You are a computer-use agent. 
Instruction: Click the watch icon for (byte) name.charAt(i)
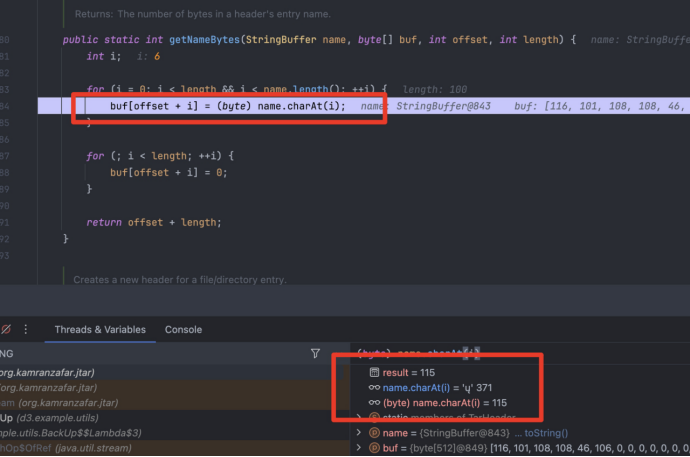[x=375, y=402]
